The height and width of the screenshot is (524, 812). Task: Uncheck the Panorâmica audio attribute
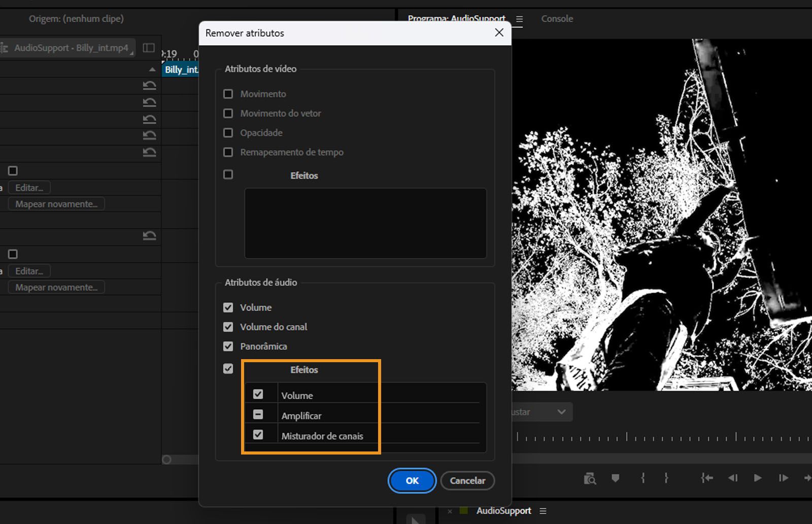point(228,346)
